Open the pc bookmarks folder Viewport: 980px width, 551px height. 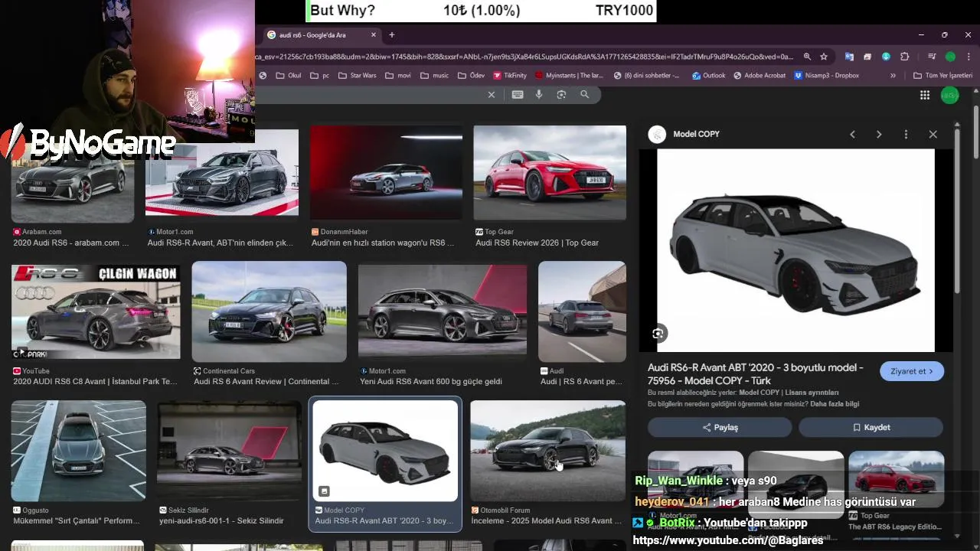[319, 76]
